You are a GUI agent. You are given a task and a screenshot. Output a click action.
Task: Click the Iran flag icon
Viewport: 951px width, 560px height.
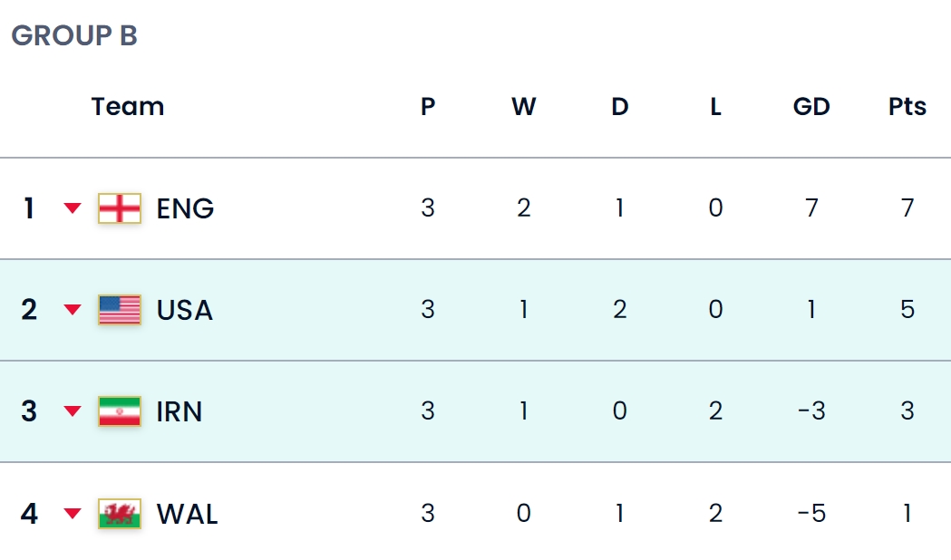(x=120, y=411)
